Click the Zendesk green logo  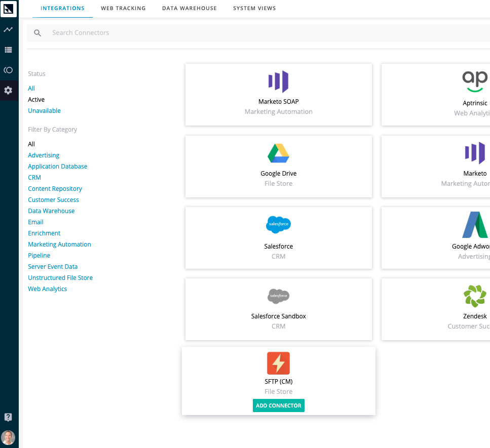click(x=475, y=296)
